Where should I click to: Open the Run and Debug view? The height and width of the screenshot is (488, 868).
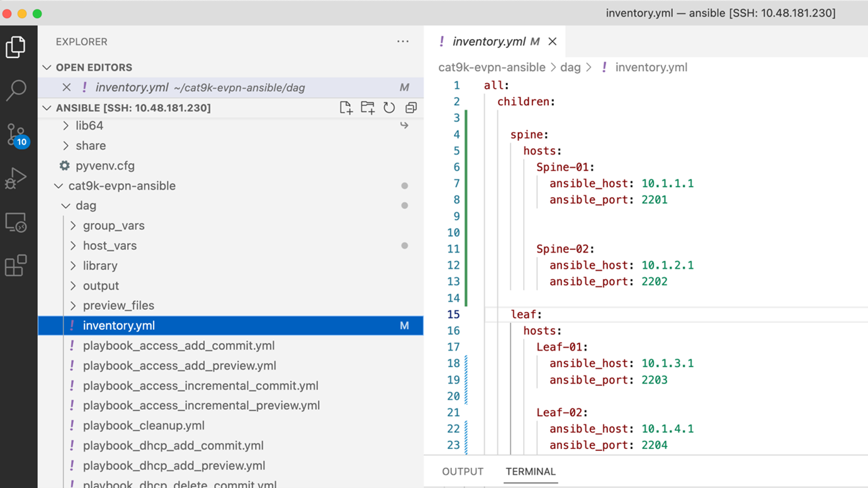[16, 179]
